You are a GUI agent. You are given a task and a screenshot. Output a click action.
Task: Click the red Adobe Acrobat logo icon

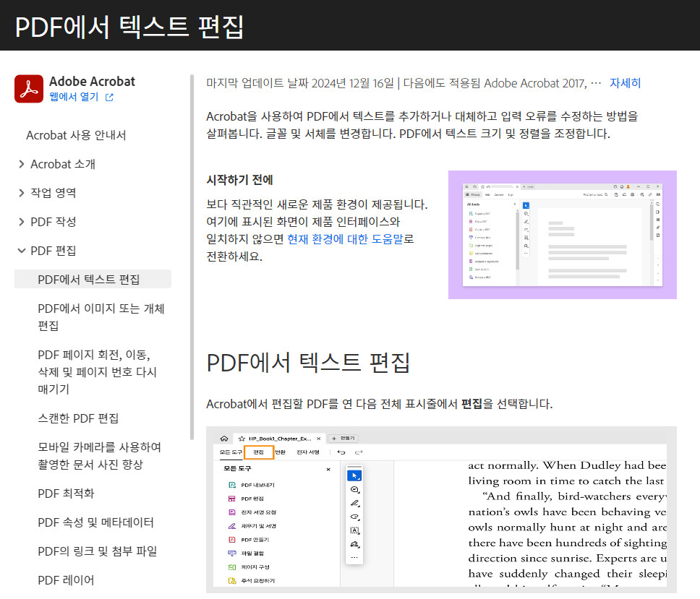coord(29,89)
